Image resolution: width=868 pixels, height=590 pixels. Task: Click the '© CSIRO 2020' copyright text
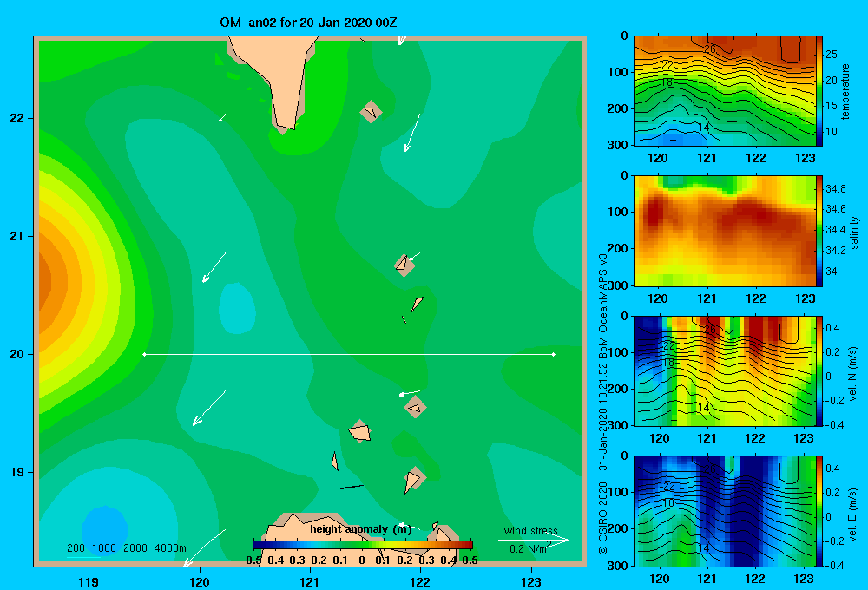coord(604,518)
